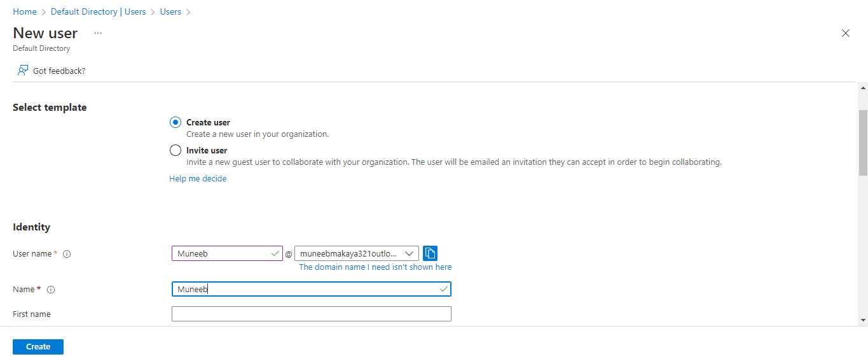Open Default Directory | Users breadcrumb
The height and width of the screenshot is (359, 868).
pos(98,11)
